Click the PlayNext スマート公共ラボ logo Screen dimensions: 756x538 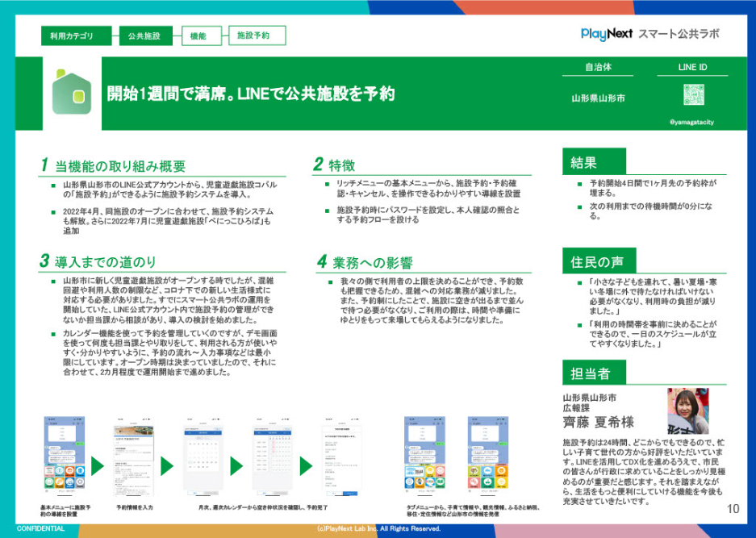click(x=650, y=34)
